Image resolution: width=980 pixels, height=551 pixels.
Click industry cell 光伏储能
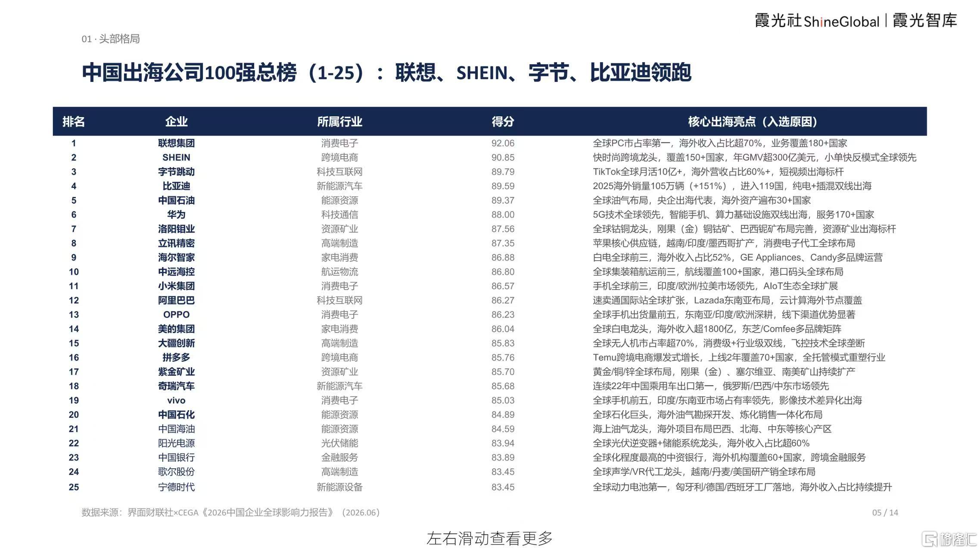click(339, 443)
